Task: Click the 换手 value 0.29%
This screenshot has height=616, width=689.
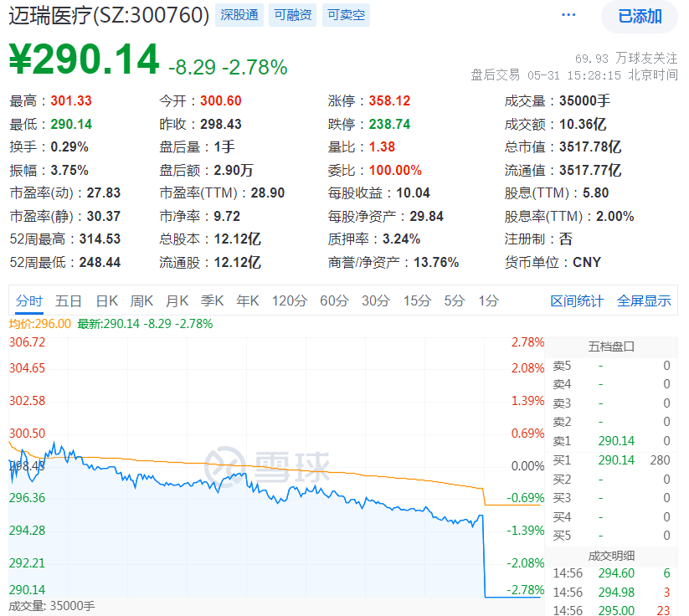Action: pos(69,147)
